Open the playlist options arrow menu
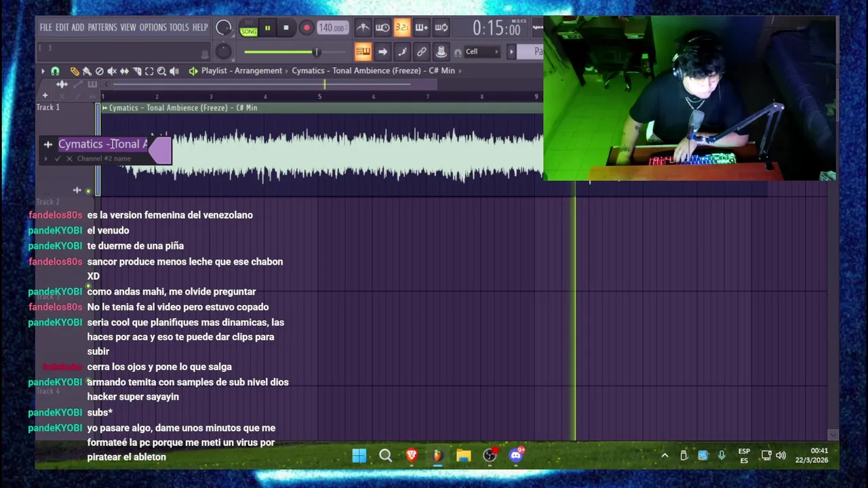The image size is (868, 488). point(43,71)
